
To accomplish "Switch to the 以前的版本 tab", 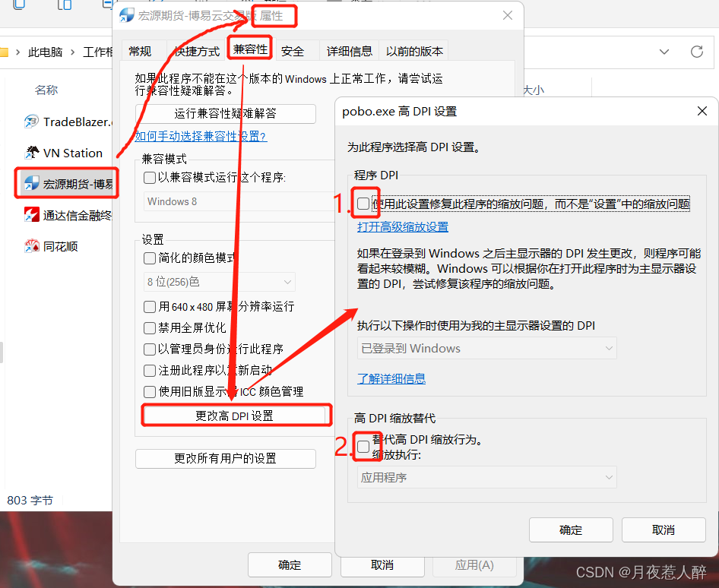I will [x=414, y=52].
